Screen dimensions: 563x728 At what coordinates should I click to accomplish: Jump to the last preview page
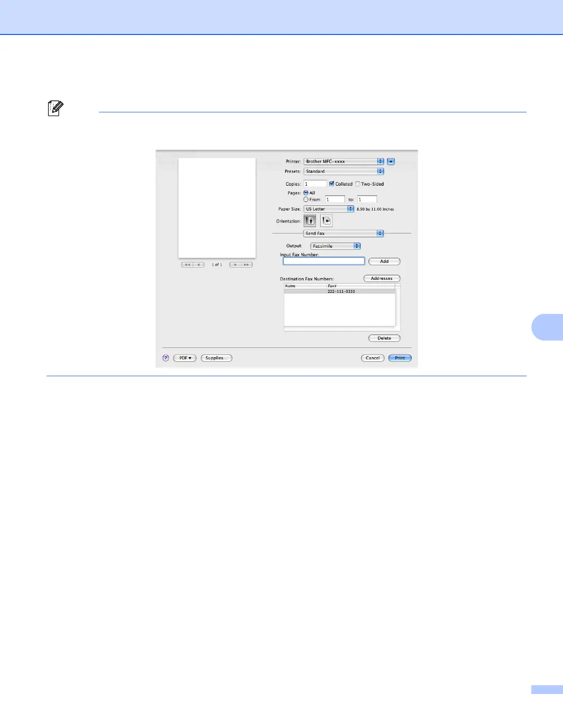(x=247, y=265)
